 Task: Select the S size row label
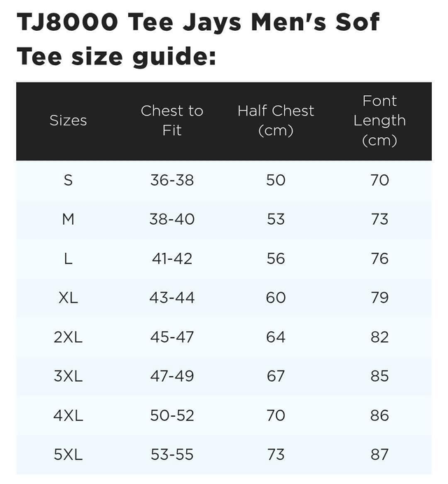(x=68, y=180)
